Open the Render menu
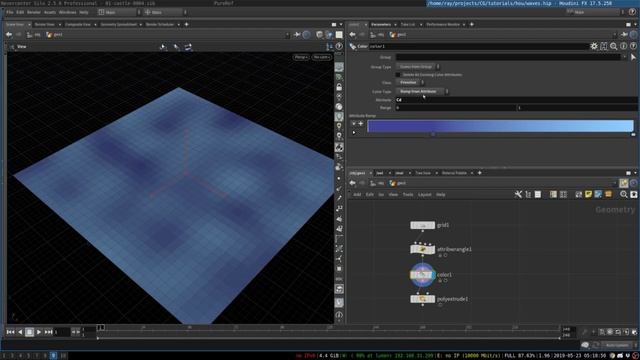This screenshot has height=360, width=640. 34,12
